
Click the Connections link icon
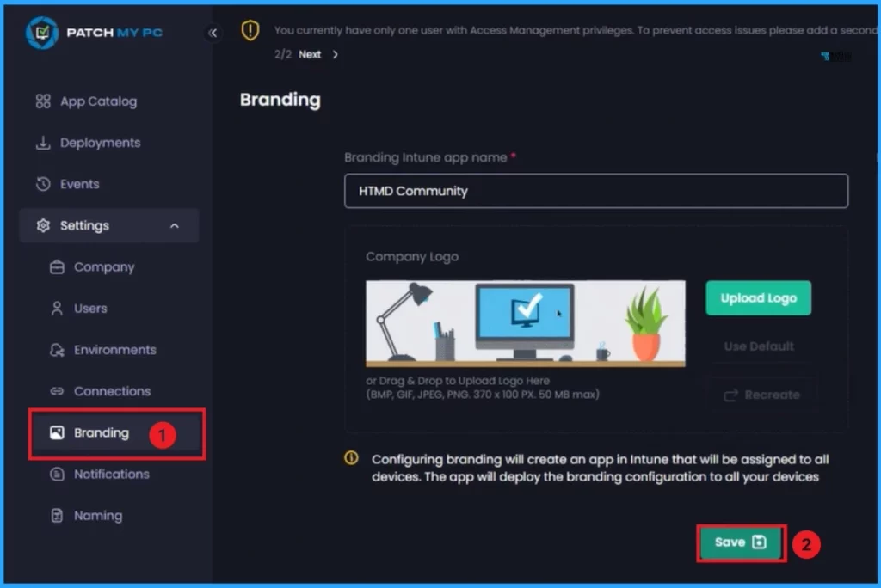click(57, 391)
